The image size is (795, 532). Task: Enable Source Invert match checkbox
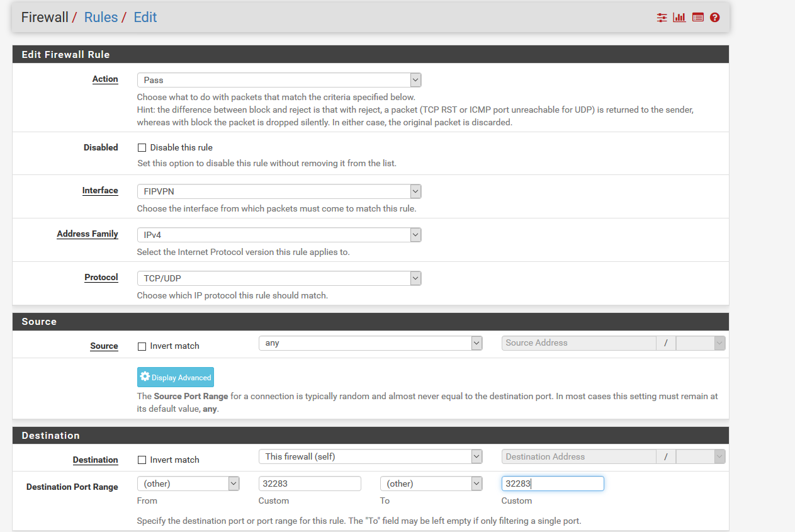(142, 346)
